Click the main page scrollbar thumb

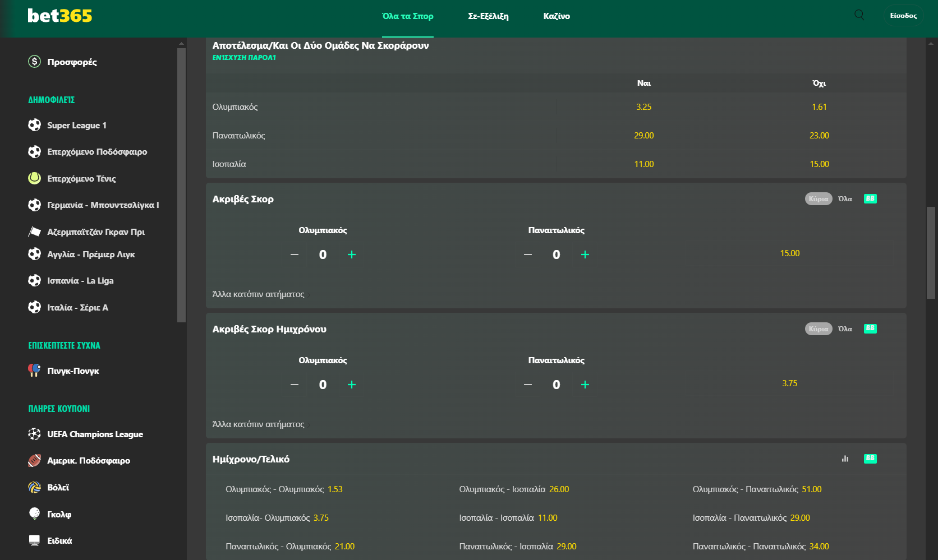pyautogui.click(x=931, y=253)
